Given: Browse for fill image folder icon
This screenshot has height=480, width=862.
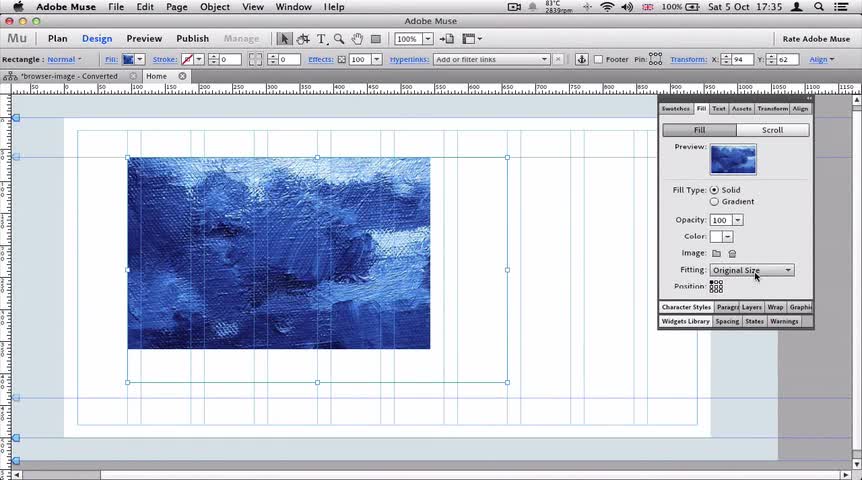Looking at the screenshot, I should (716, 253).
